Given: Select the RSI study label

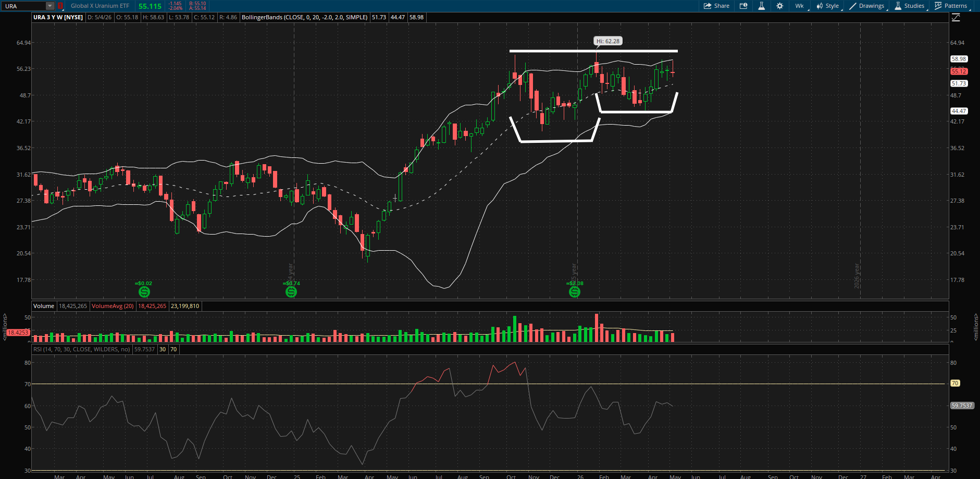Looking at the screenshot, I should point(82,349).
